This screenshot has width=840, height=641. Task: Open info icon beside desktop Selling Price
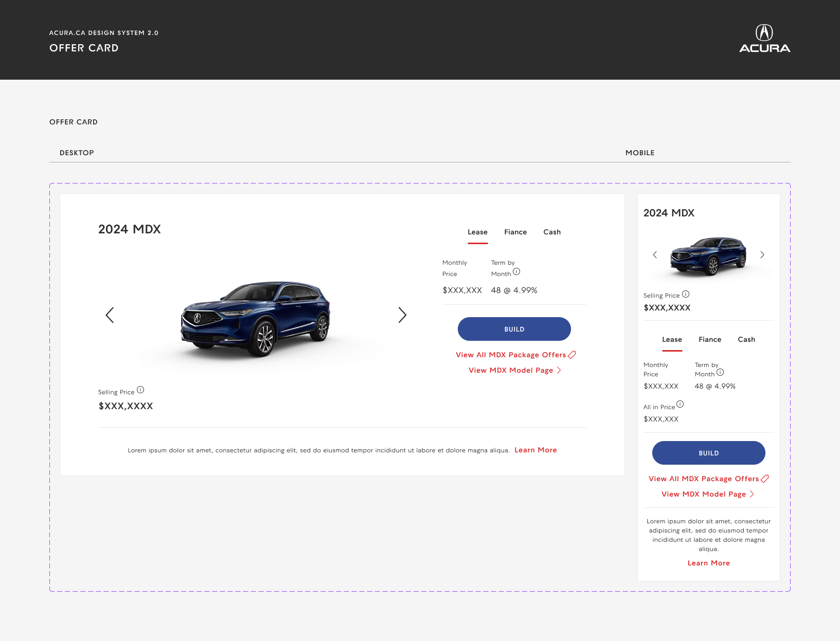click(140, 390)
